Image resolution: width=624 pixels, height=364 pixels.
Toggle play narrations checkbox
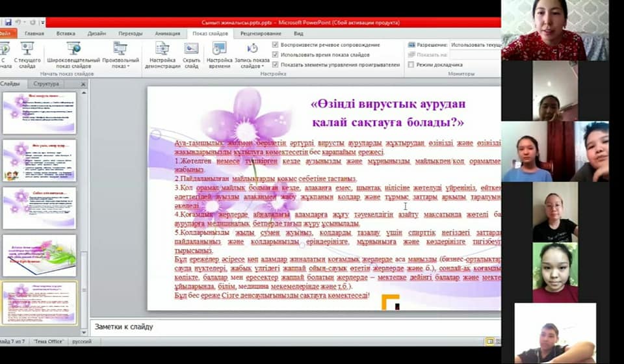276,45
